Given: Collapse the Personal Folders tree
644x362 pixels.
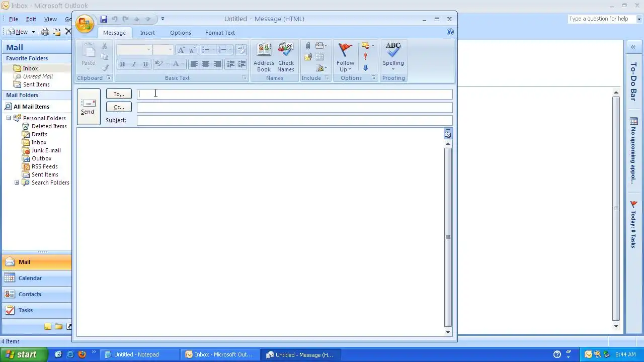Looking at the screenshot, I should click(9, 118).
